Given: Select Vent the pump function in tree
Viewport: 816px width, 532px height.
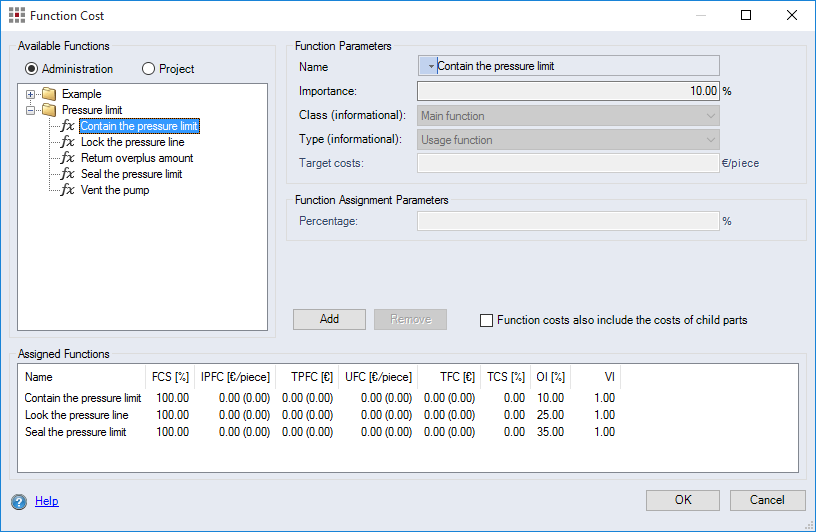Looking at the screenshot, I should point(115,190).
